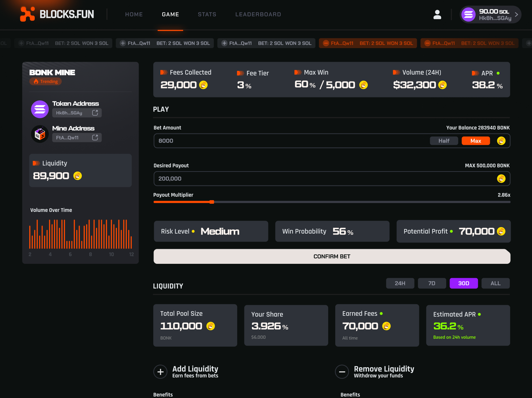Open Mine Address in external explorer
532x398 pixels.
click(95, 137)
